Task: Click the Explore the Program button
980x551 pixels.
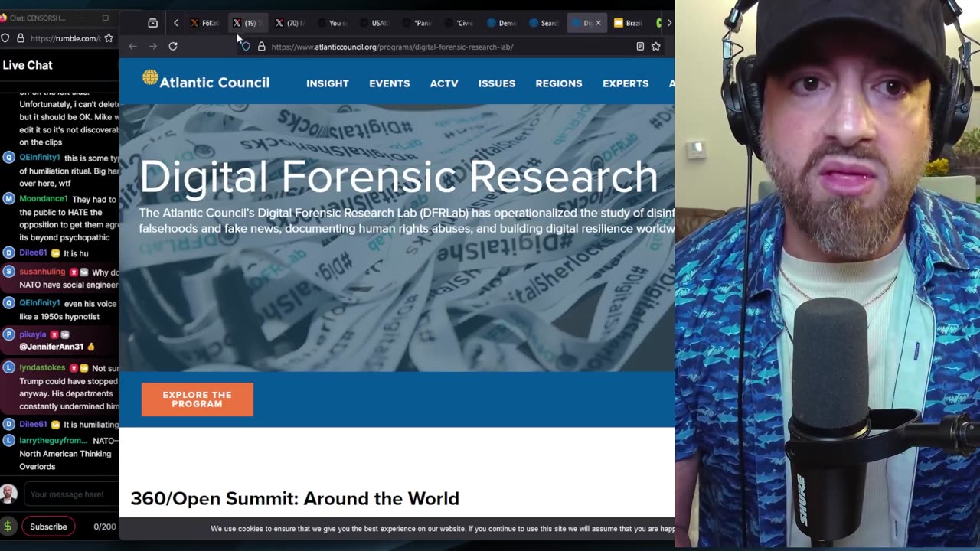Action: pos(197,399)
